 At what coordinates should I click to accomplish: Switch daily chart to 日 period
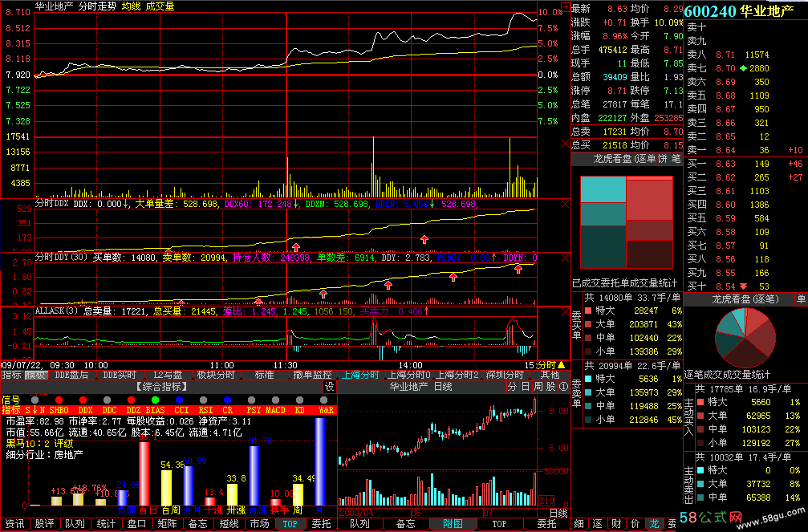tap(525, 387)
